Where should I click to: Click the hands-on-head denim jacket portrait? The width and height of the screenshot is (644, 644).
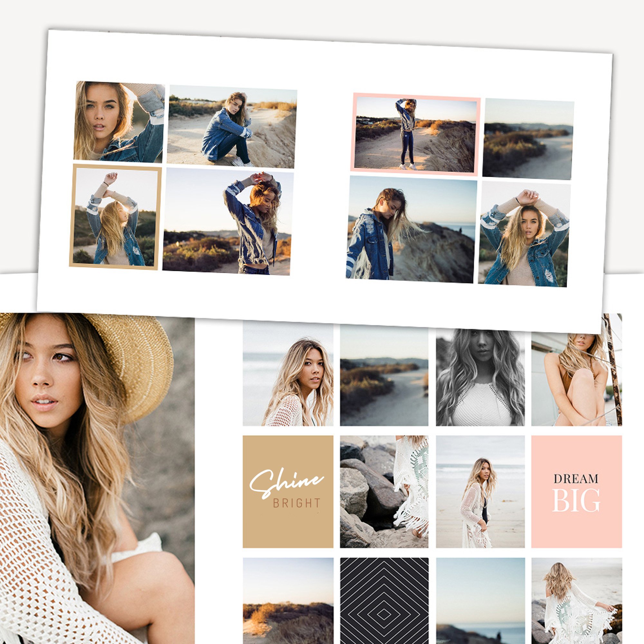524,234
